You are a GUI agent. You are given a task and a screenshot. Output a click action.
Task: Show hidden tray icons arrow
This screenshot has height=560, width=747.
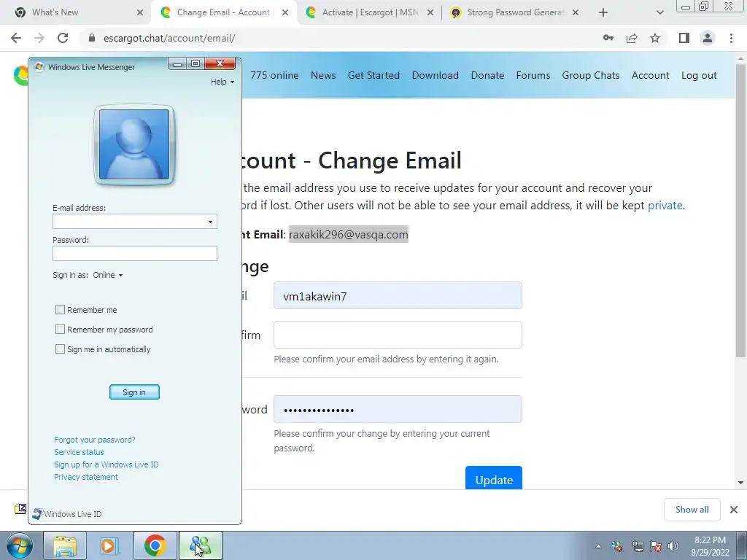click(598, 546)
